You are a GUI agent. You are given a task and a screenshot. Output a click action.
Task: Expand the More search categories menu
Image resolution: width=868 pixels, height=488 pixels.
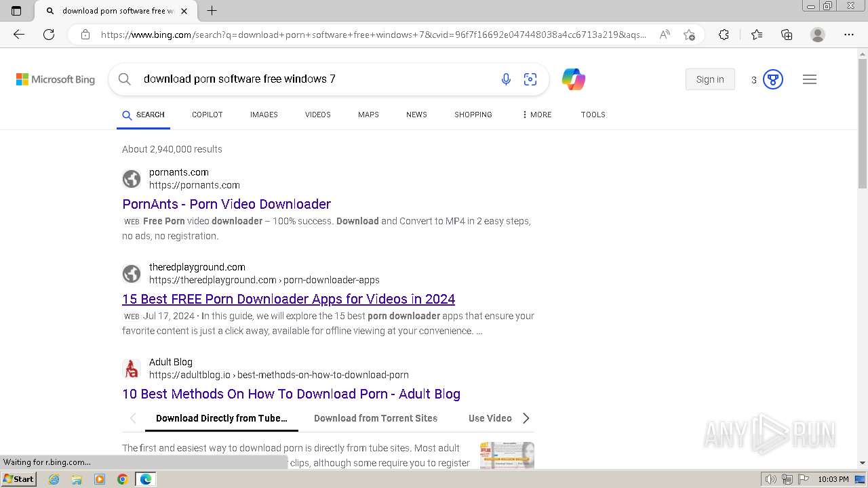coord(536,115)
